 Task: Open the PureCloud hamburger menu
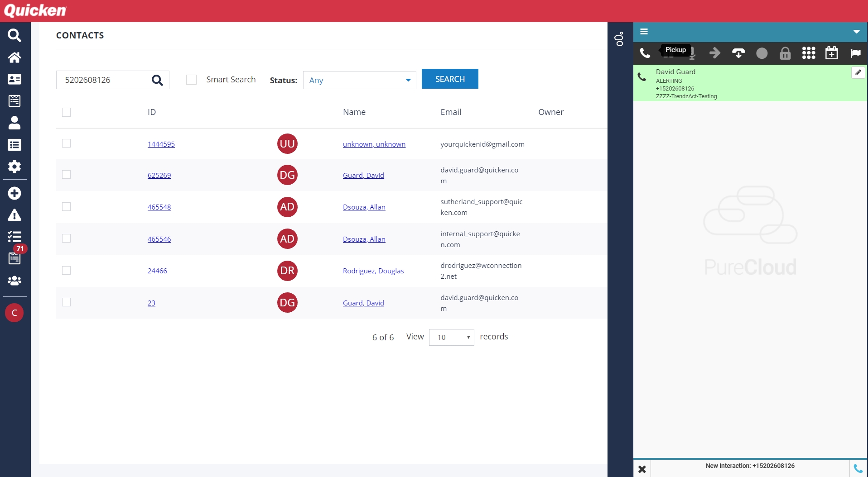pyautogui.click(x=644, y=32)
